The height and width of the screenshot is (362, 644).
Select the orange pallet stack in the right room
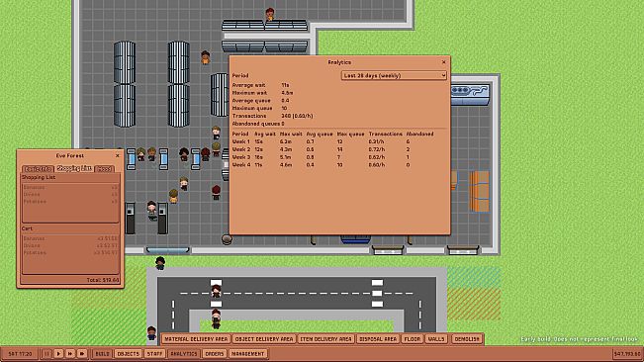(480, 191)
